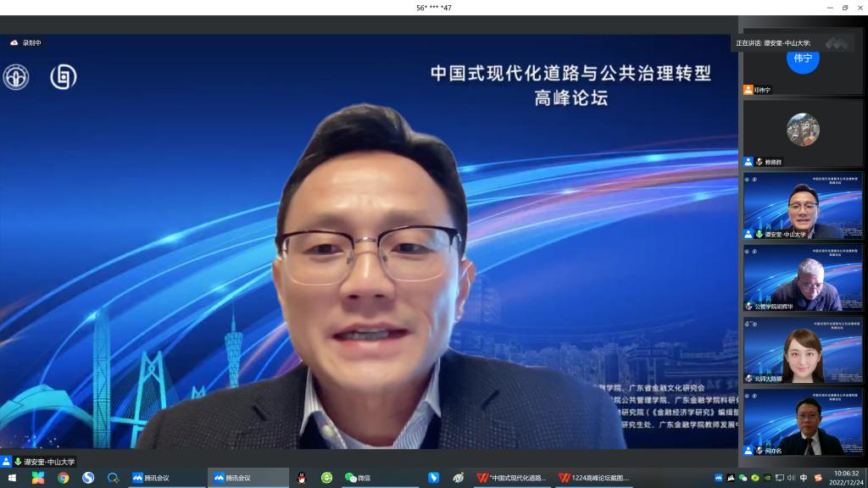Toggle the system volume speaker icon
This screenshot has width=868, height=488.
point(791,478)
